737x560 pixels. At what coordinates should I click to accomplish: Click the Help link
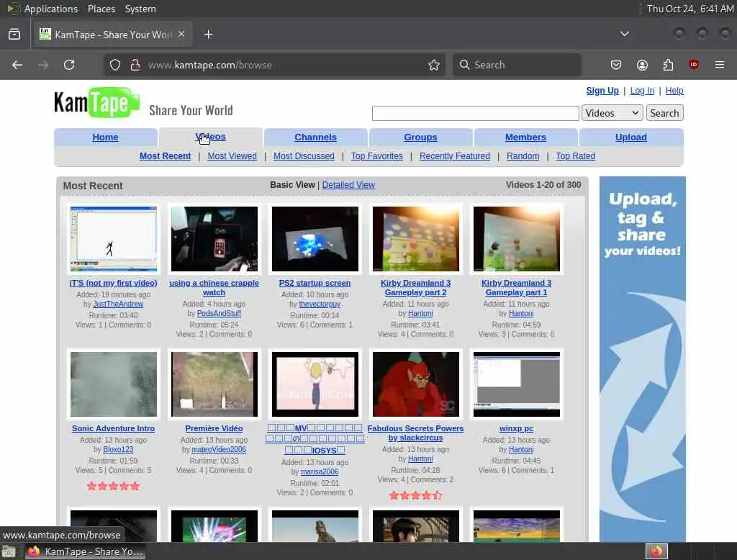tap(674, 91)
